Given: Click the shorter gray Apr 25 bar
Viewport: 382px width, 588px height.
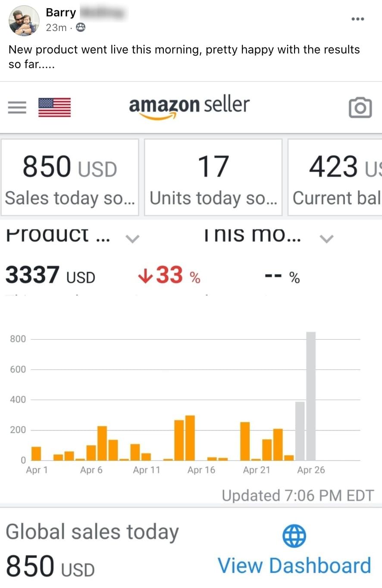Looking at the screenshot, I should (x=300, y=431).
